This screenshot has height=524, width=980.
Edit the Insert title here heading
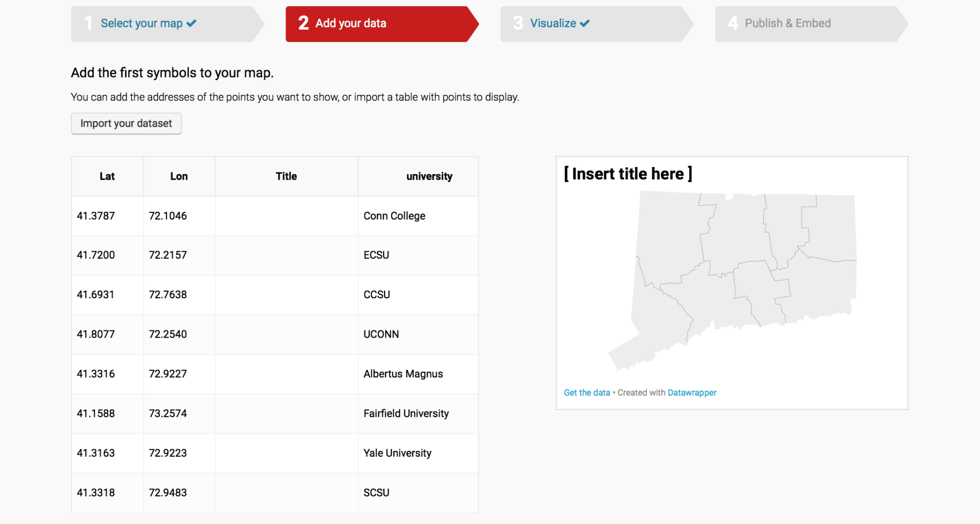pos(628,174)
